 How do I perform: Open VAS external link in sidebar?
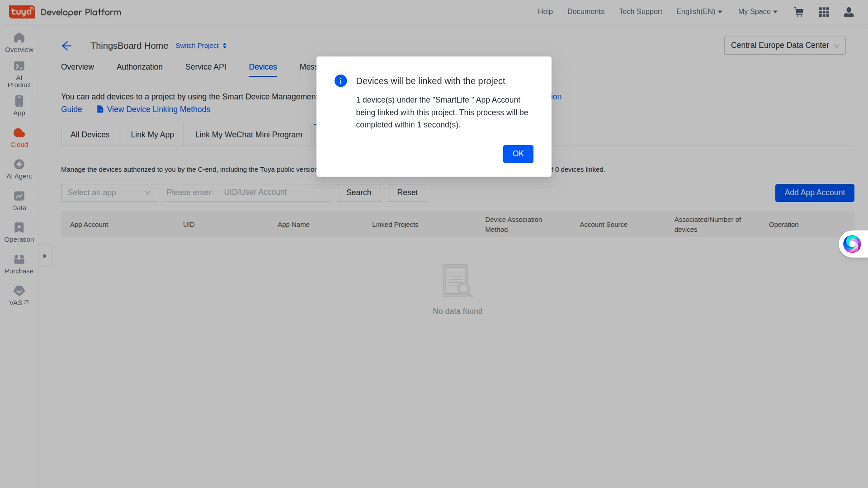19,296
